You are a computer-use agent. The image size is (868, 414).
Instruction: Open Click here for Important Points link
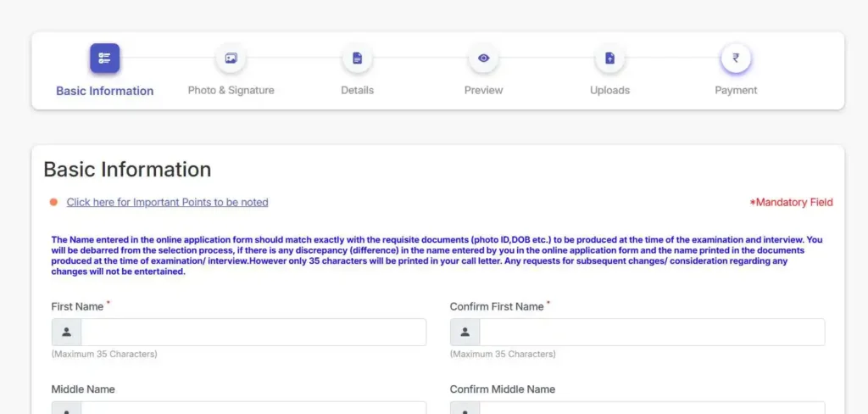167,202
